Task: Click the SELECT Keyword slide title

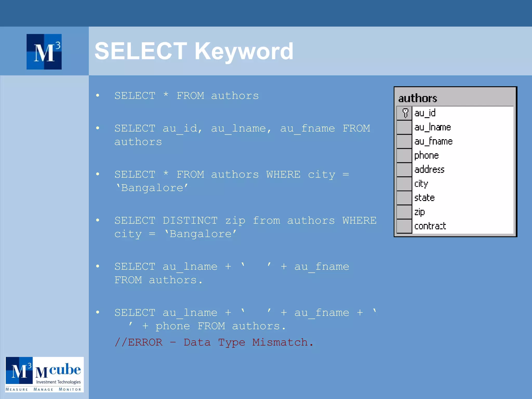Action: (194, 51)
